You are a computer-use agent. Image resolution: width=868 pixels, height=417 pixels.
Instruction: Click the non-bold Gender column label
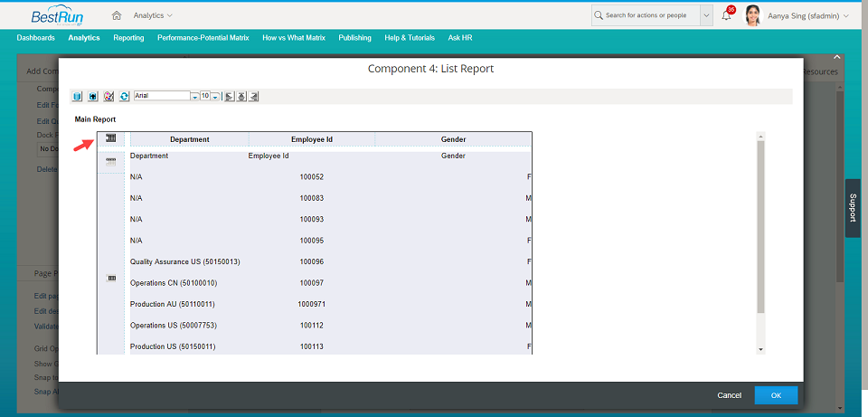click(453, 156)
